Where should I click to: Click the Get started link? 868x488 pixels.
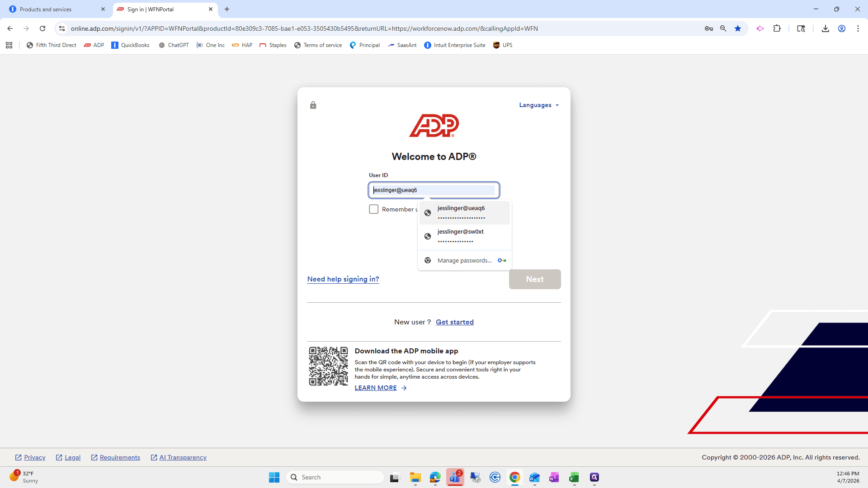pos(454,322)
